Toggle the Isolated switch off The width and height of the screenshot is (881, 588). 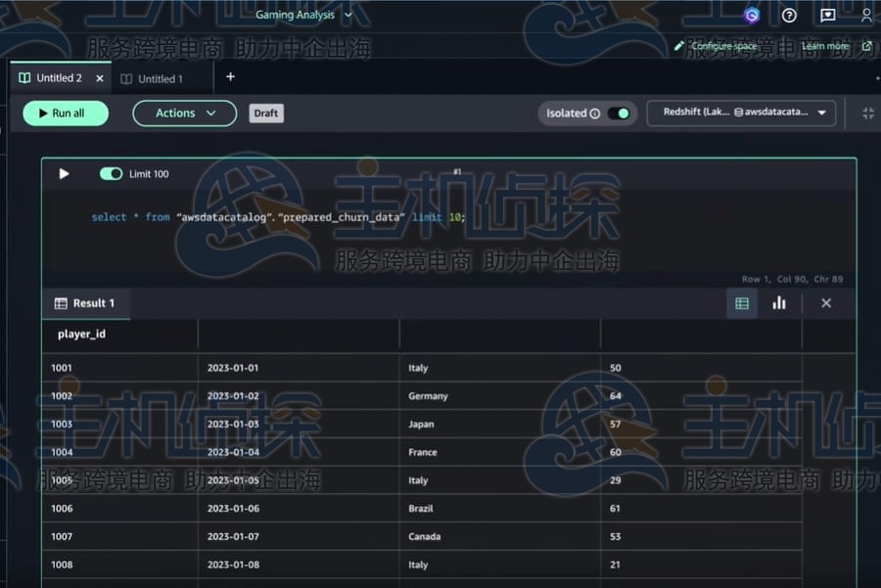619,113
